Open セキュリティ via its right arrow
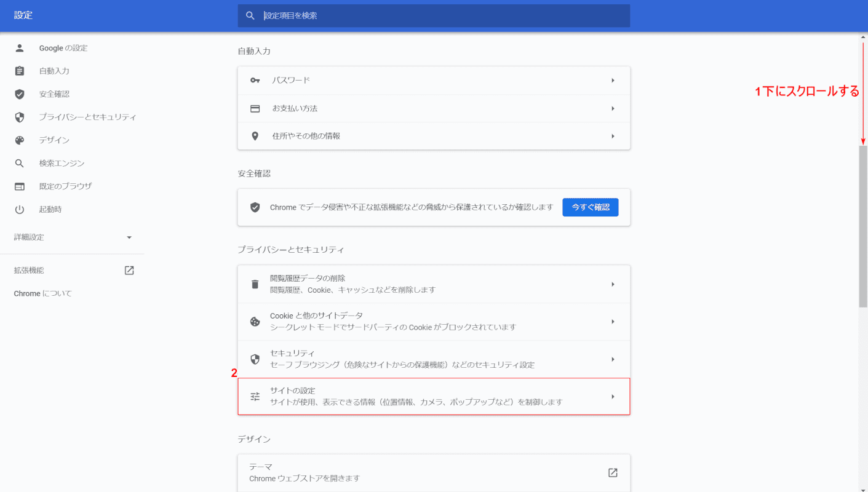 point(613,359)
